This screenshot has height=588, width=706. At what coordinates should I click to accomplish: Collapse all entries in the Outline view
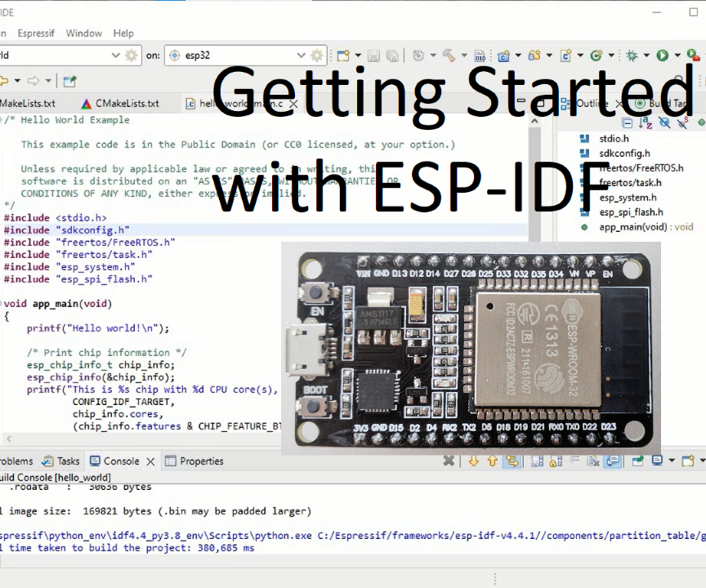[x=627, y=122]
